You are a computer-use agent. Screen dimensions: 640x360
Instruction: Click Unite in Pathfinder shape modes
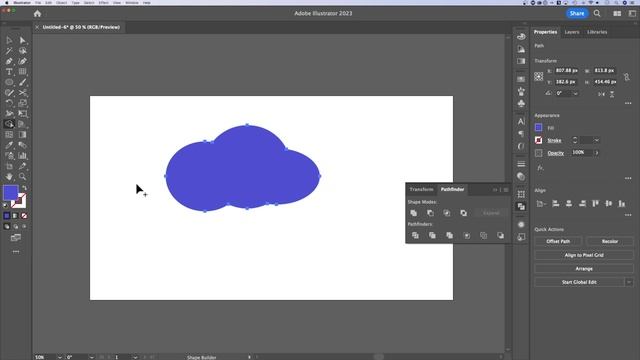(413, 213)
